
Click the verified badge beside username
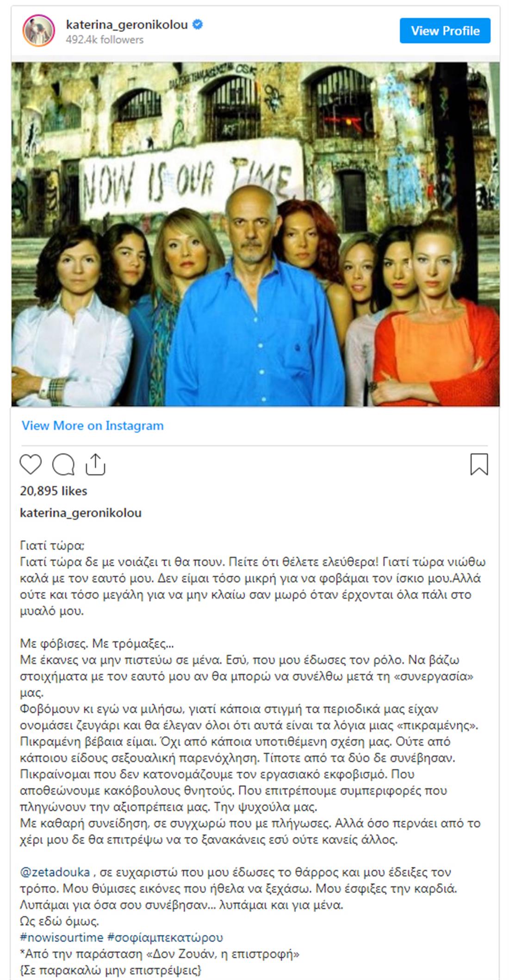coord(198,25)
